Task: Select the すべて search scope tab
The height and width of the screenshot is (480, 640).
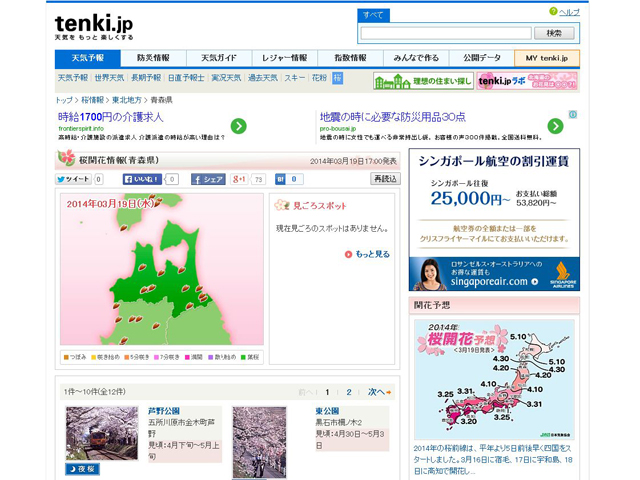Action: click(374, 15)
